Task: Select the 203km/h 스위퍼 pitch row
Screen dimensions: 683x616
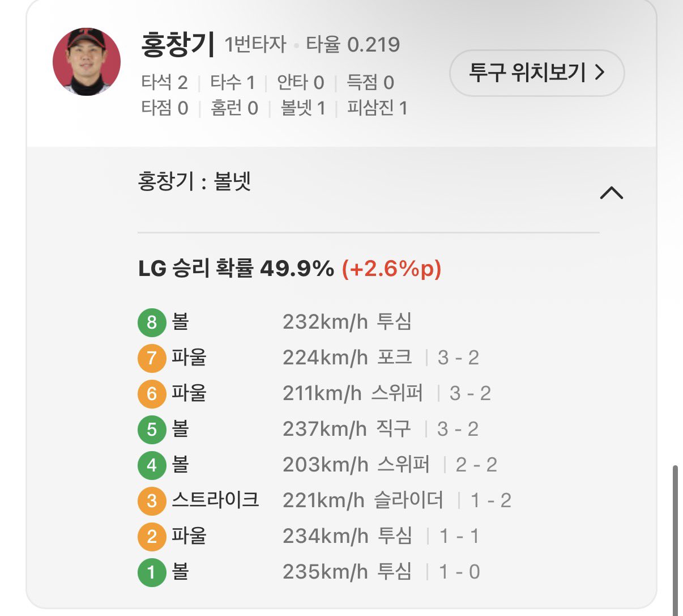Action: coord(356,465)
